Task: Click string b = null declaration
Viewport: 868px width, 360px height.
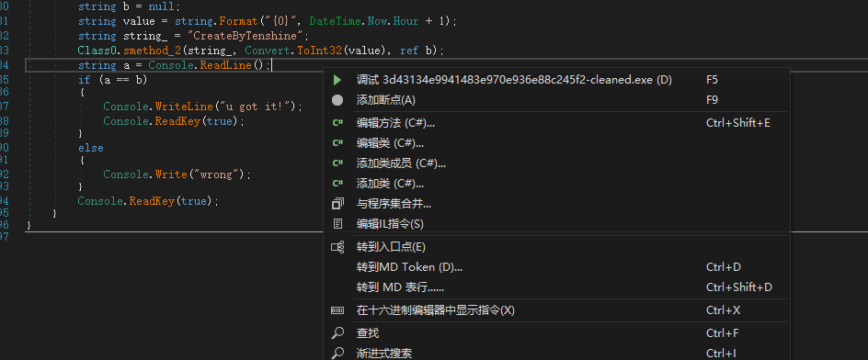Action: coord(129,7)
